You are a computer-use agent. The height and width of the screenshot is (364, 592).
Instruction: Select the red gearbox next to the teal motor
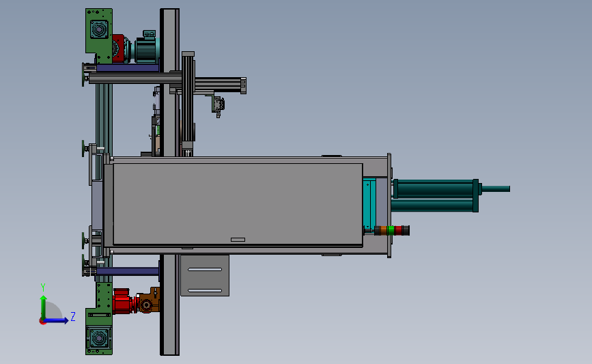[x=119, y=48]
